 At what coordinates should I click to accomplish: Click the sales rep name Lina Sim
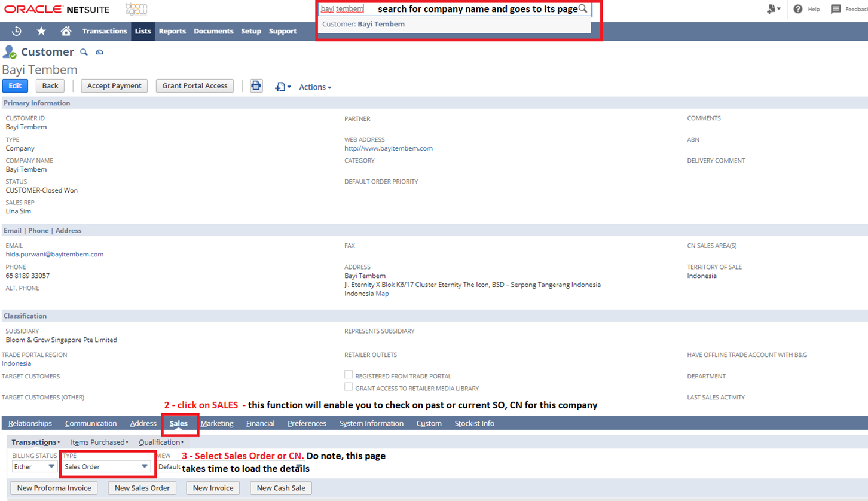pyautogui.click(x=19, y=211)
